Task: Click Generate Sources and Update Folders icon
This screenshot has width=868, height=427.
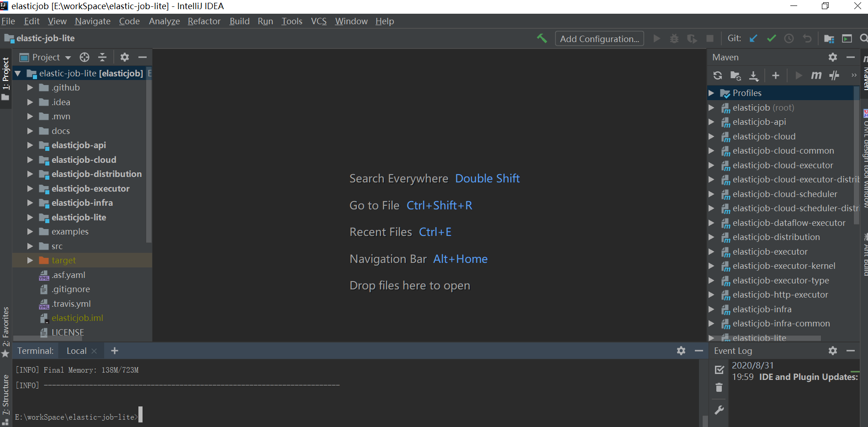Action: (736, 75)
